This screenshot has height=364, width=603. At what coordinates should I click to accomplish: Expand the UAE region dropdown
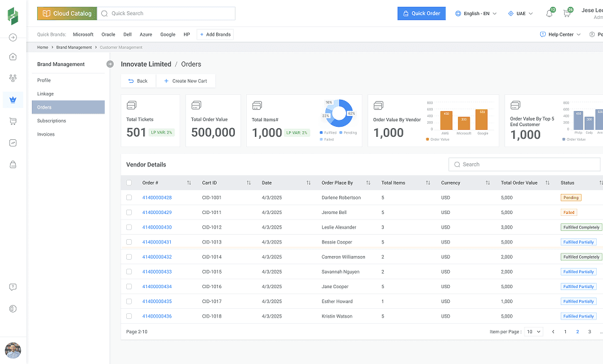click(521, 13)
